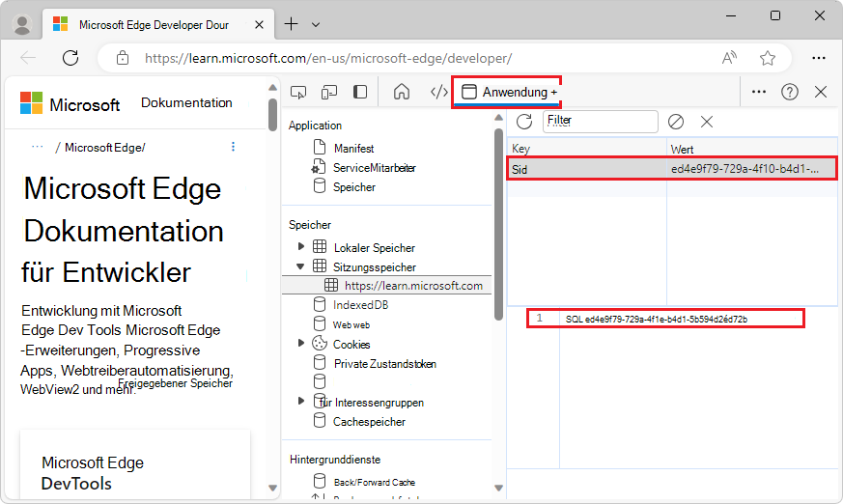Open a new browser tab
Viewport: 843px width, 504px height.
pos(291,24)
